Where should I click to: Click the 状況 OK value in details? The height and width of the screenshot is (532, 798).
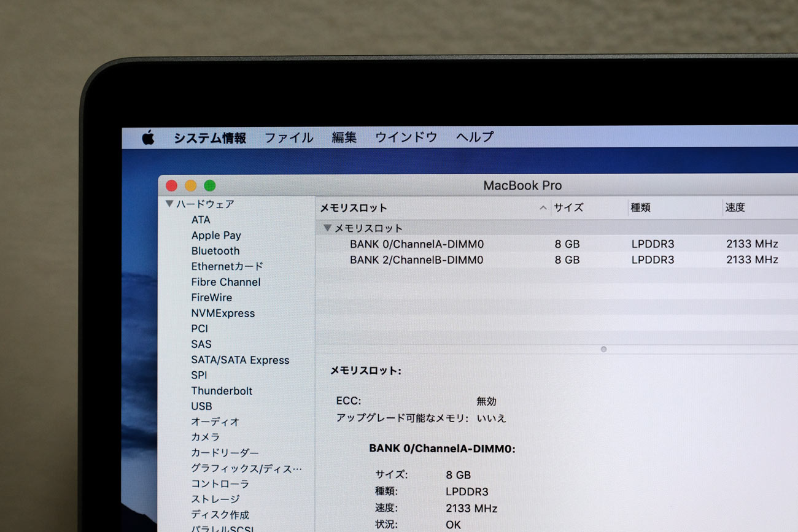454,525
